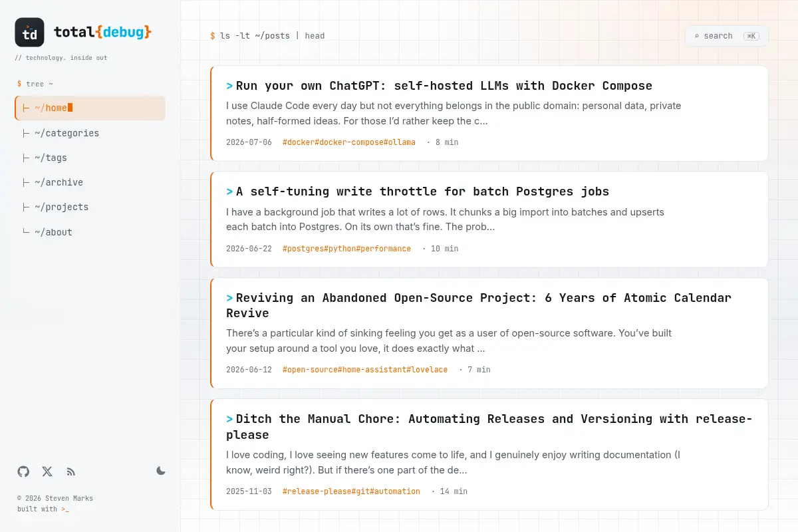798x532 pixels.
Task: Focus the search box
Action: 726,36
